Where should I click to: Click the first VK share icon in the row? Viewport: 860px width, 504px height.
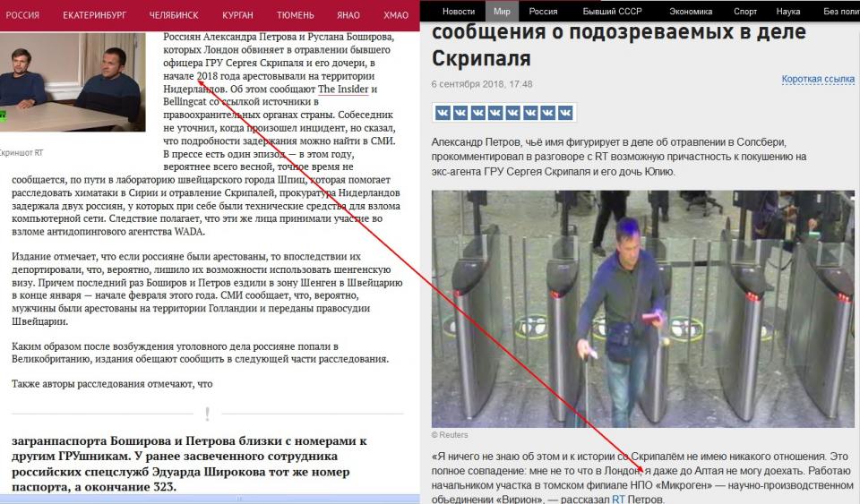click(443, 113)
